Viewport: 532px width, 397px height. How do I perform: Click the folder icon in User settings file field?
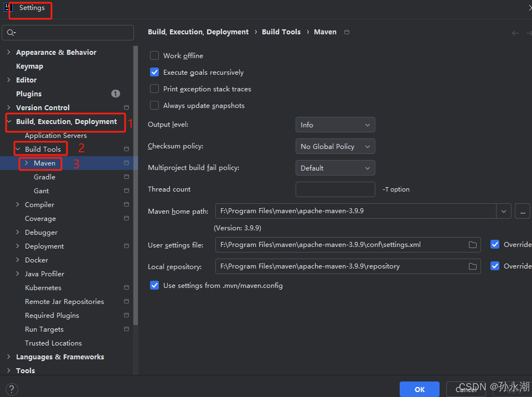473,244
